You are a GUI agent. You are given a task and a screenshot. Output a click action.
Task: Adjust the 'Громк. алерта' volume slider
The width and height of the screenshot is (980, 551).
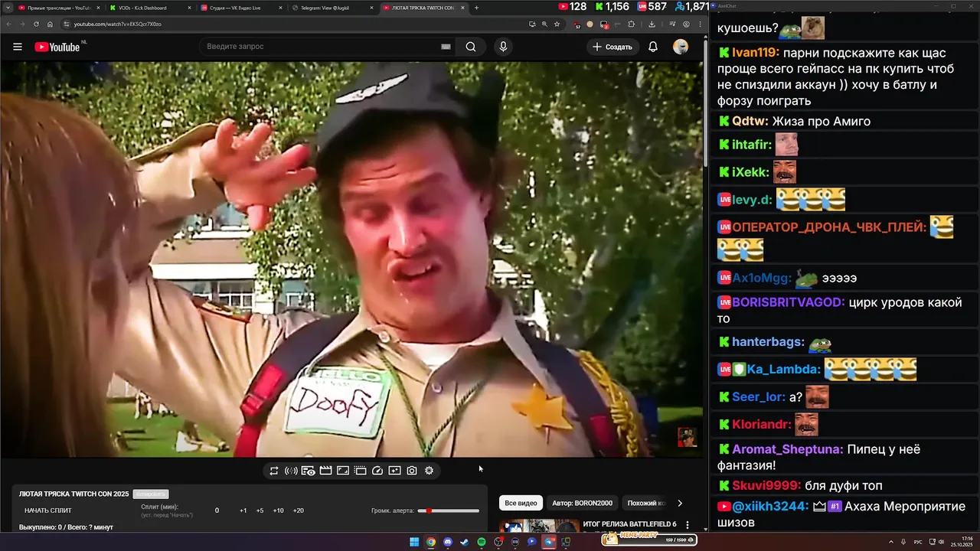[x=449, y=510]
